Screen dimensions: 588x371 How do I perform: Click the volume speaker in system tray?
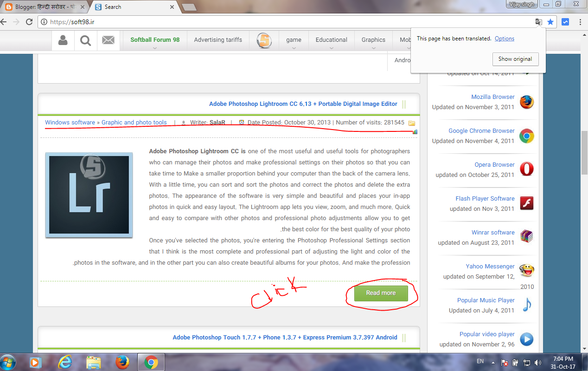pos(538,362)
